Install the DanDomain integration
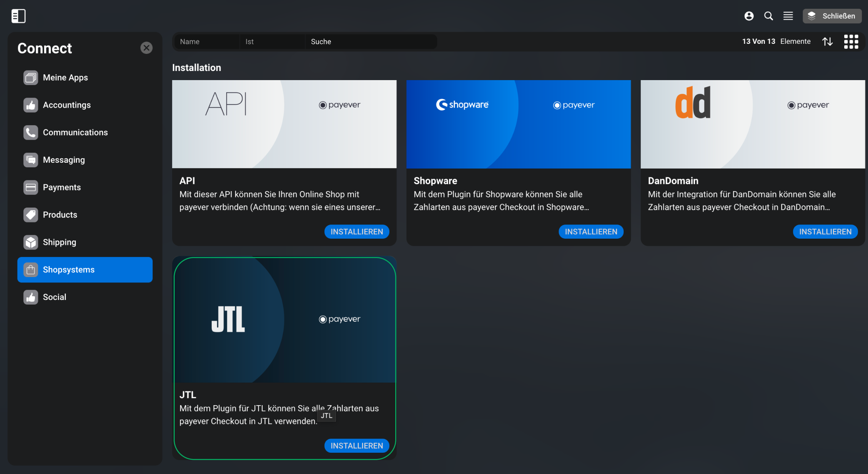Screen dimensions: 868x474 click(x=825, y=232)
